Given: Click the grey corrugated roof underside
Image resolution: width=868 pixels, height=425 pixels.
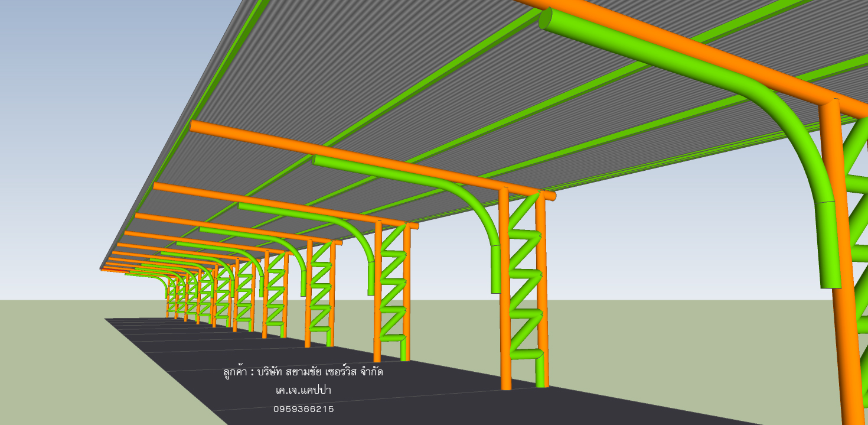Looking at the screenshot, I should click(x=354, y=71).
